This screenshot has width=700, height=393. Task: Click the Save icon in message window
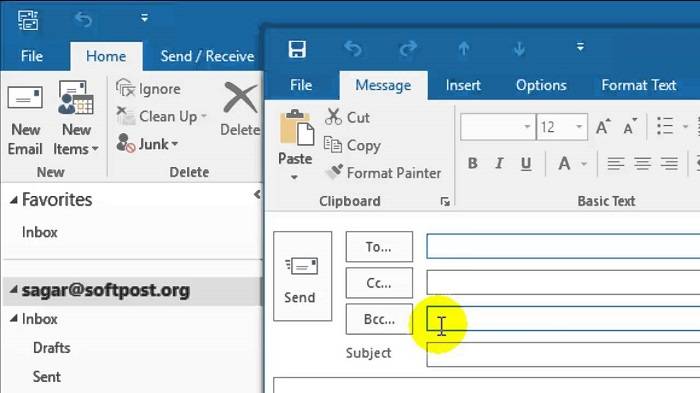297,49
